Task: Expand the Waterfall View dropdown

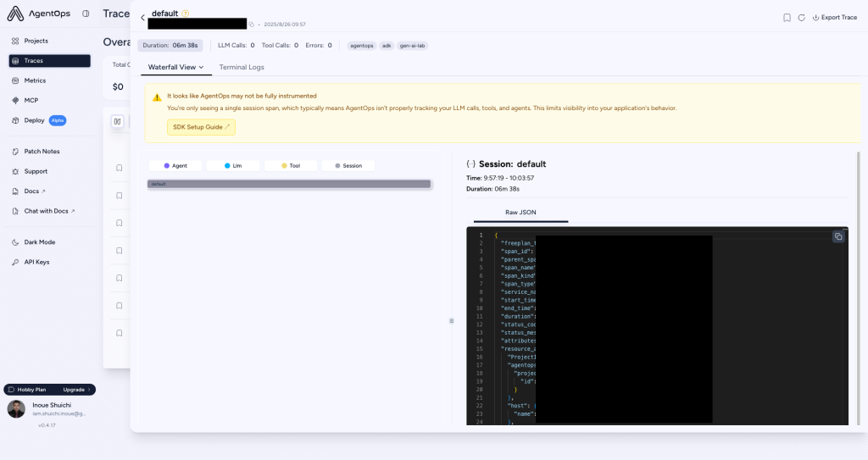Action: click(x=176, y=67)
